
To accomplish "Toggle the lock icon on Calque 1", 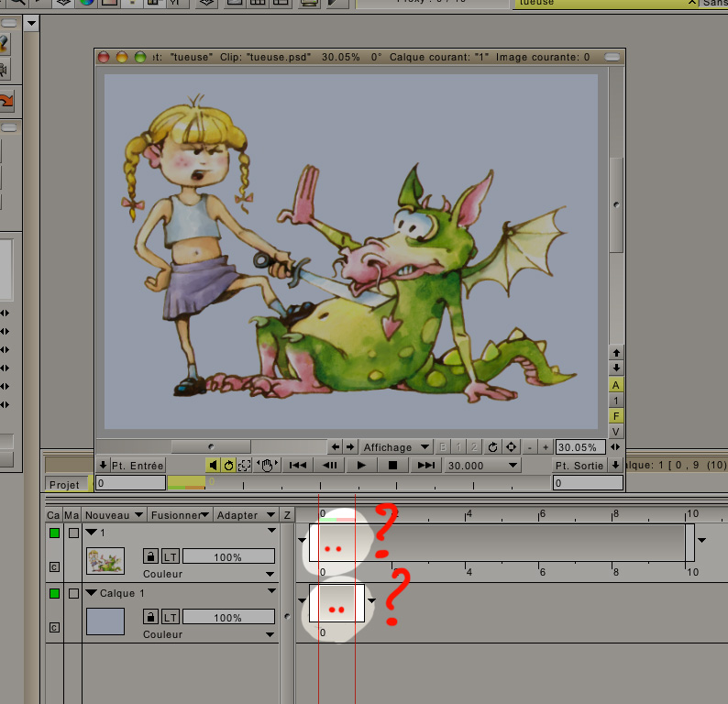I will tap(150, 617).
